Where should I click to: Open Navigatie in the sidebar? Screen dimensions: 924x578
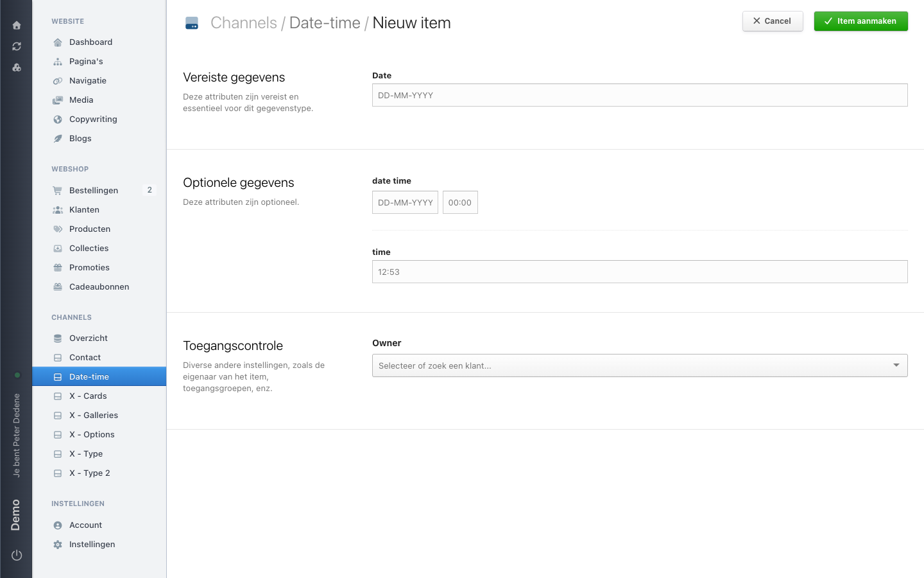pyautogui.click(x=88, y=81)
